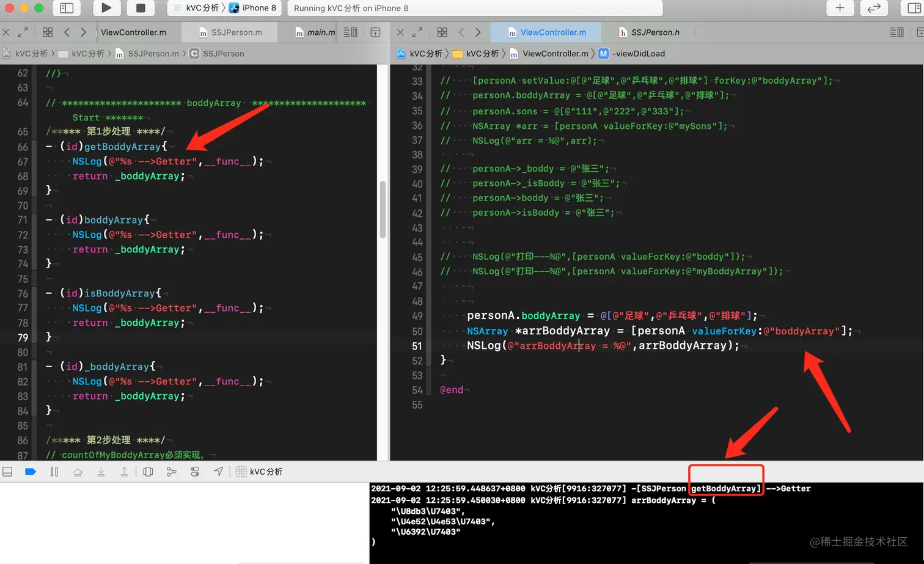Stop the running kVC分析 app
The width and height of the screenshot is (924, 564).
tap(141, 8)
